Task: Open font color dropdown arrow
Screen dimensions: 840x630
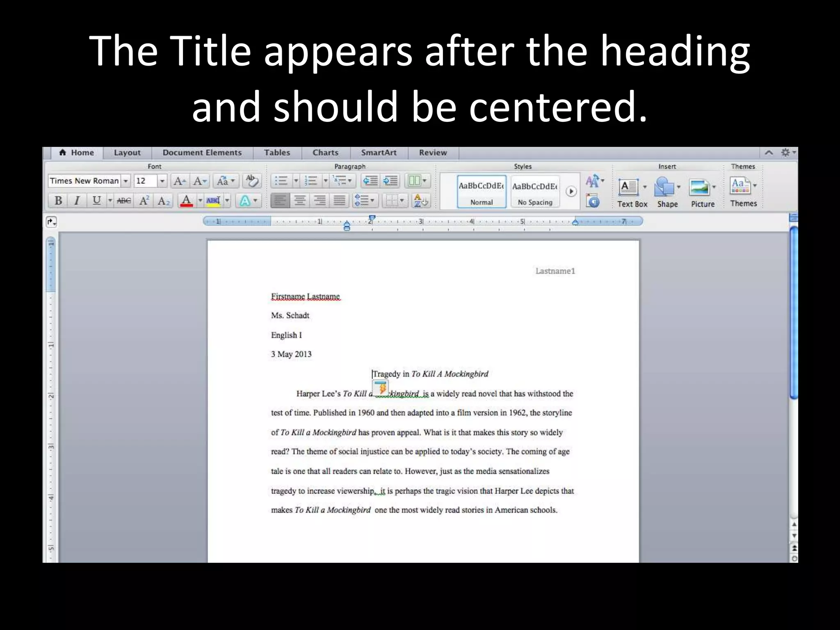Action: click(200, 201)
